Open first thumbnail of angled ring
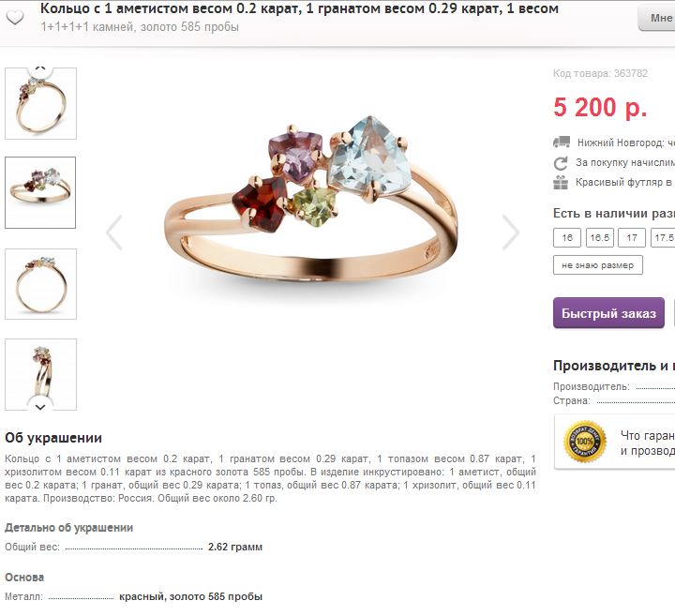The height and width of the screenshot is (616, 675). pyautogui.click(x=40, y=103)
